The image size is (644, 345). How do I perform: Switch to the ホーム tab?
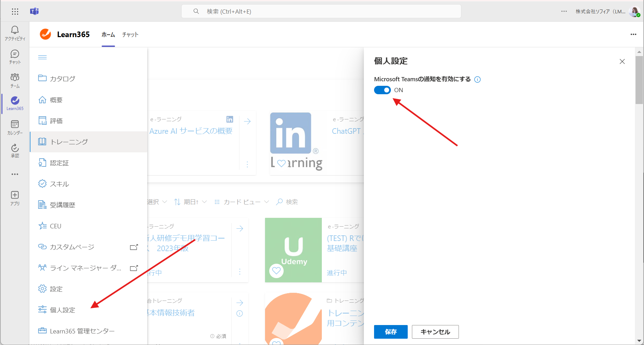click(x=108, y=35)
